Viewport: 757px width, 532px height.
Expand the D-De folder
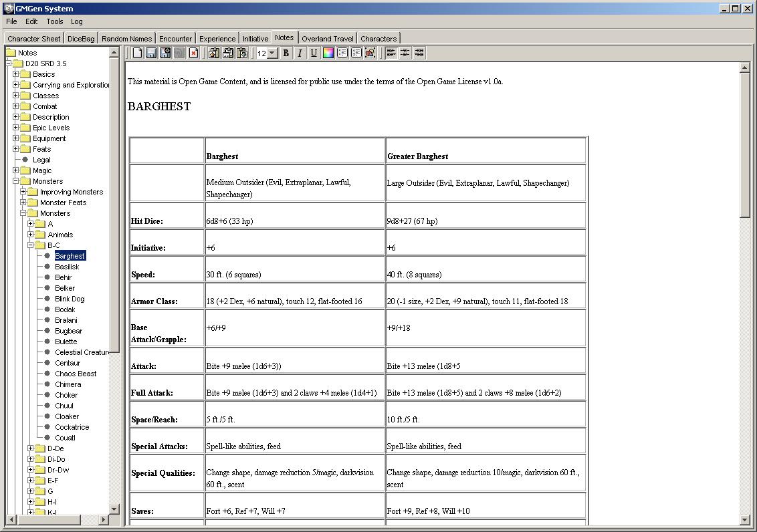pos(30,448)
